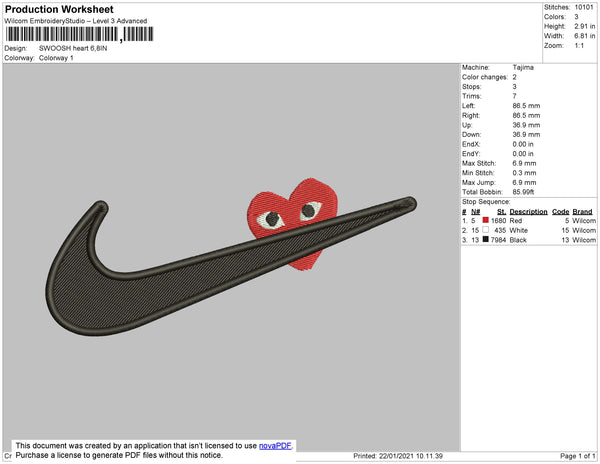Click the stitches count '10101'

584,7
